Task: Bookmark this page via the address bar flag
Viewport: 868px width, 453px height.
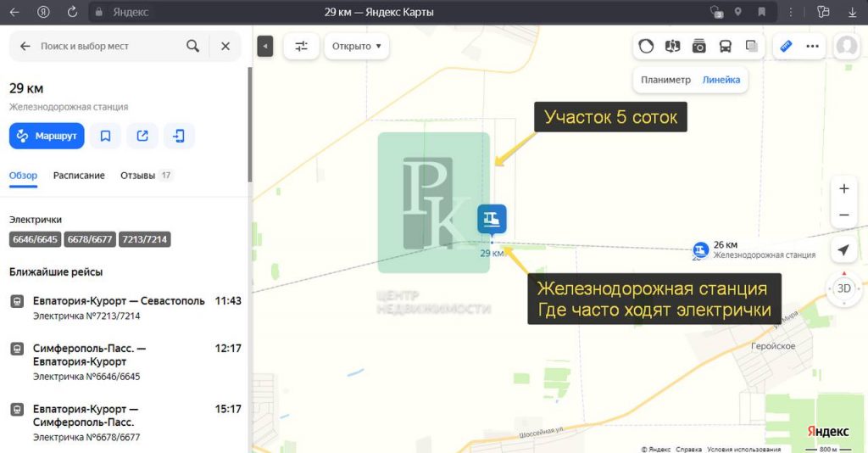Action: [x=762, y=12]
